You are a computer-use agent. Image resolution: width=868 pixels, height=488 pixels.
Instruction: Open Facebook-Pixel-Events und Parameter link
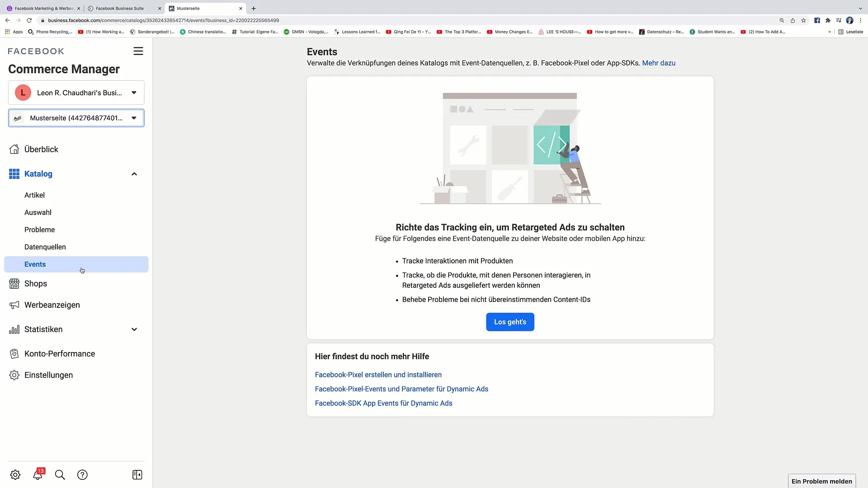click(x=401, y=389)
